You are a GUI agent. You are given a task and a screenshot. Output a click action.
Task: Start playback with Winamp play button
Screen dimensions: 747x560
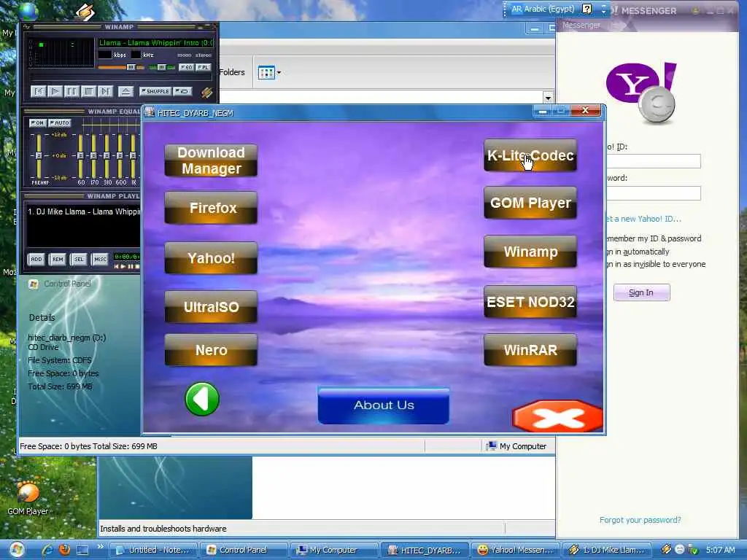tap(55, 91)
